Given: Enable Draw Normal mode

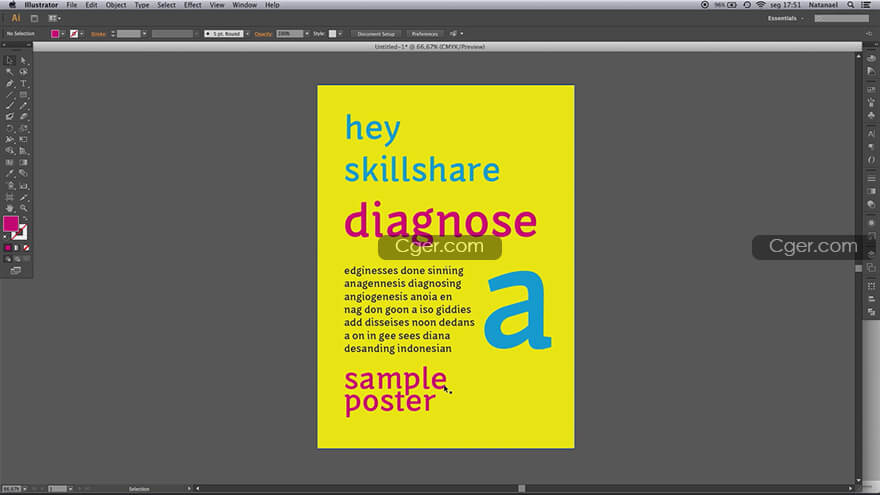Looking at the screenshot, I should (x=7, y=259).
